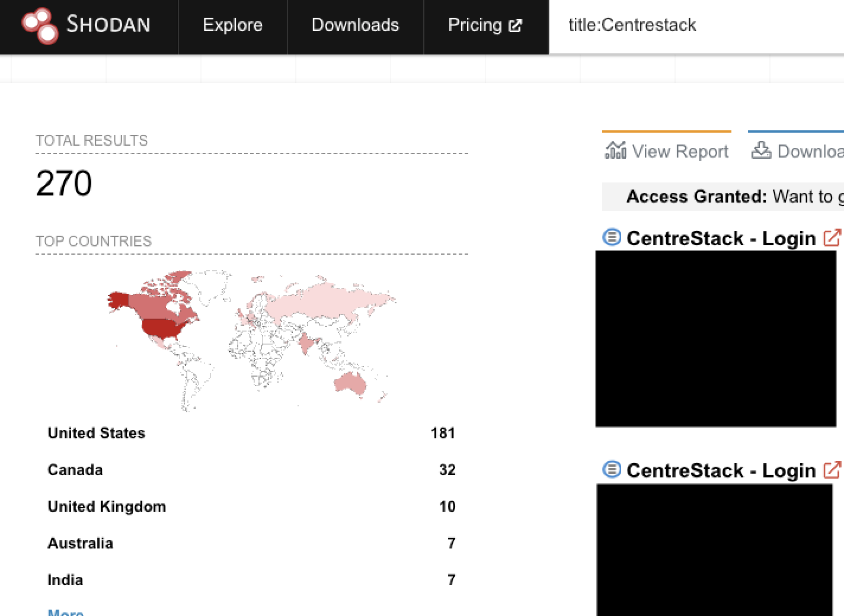Click the first CentreStack - Login result title
Screen dimensions: 844x616
pos(721,238)
